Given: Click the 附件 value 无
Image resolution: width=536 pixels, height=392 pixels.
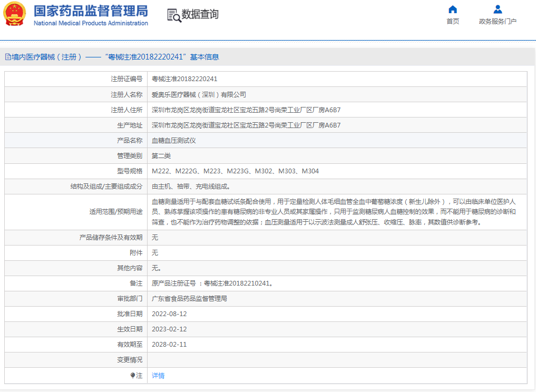Looking at the screenshot, I should 155,252.
